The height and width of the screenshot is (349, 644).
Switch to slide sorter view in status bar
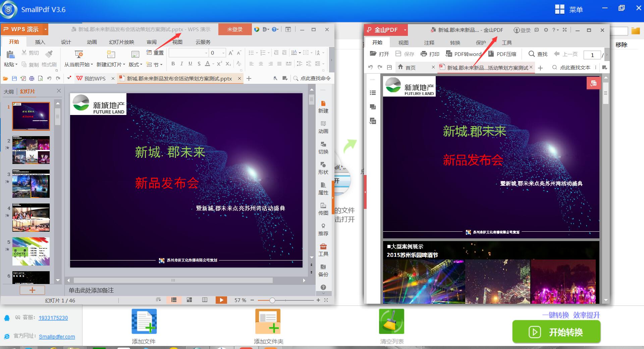coord(189,300)
